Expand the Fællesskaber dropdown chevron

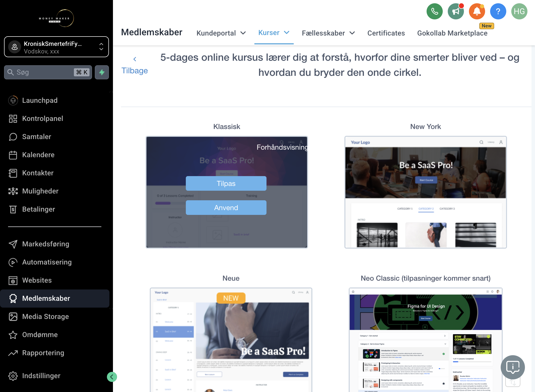pyautogui.click(x=352, y=33)
